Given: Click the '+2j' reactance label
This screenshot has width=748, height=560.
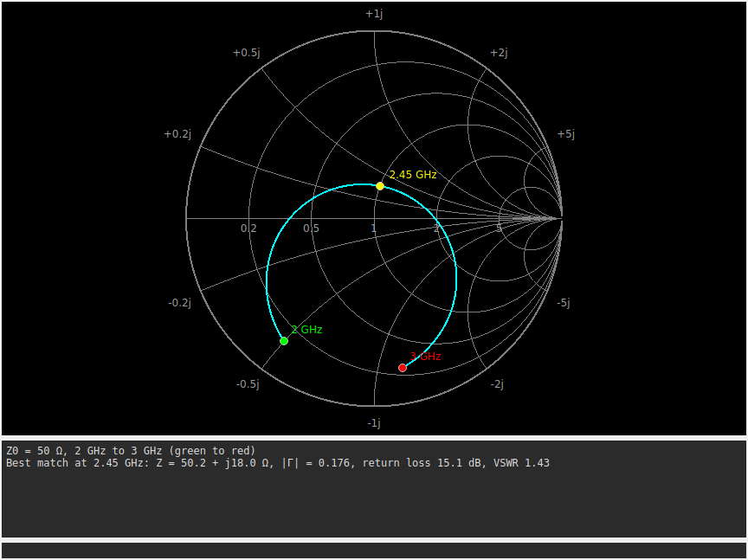Looking at the screenshot, I should [x=499, y=53].
